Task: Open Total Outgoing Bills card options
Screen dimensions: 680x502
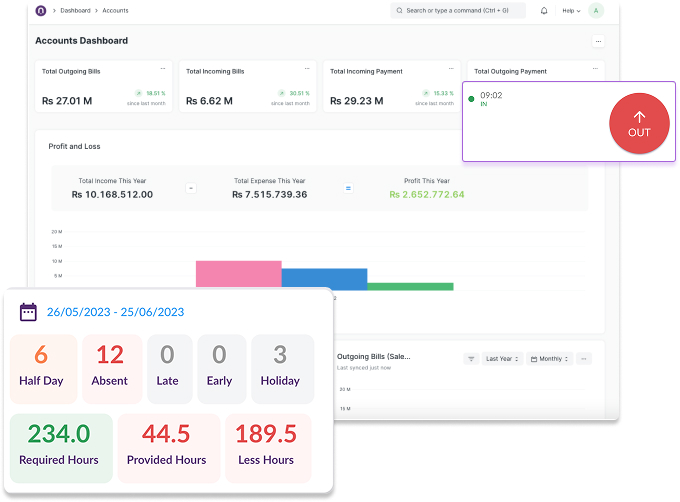Action: [x=163, y=69]
